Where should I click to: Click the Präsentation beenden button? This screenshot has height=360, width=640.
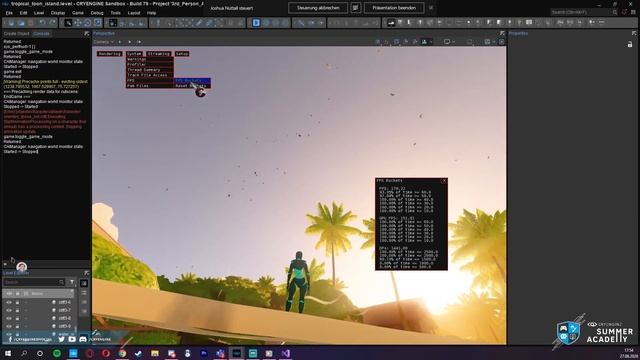click(394, 8)
